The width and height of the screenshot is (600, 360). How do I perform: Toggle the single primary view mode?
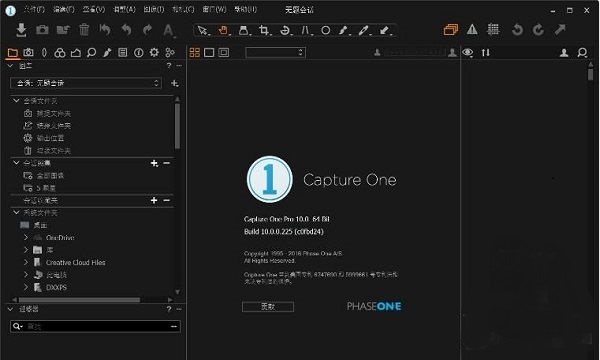[209, 52]
